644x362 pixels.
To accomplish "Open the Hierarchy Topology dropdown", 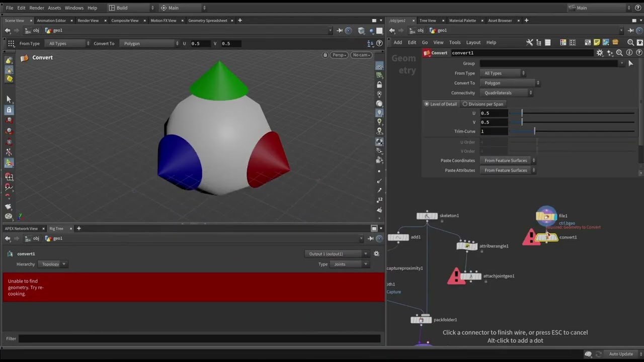I will click(53, 264).
